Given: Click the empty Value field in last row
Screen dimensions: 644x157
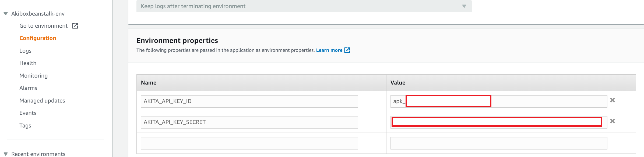Looking at the screenshot, I should (499, 143).
